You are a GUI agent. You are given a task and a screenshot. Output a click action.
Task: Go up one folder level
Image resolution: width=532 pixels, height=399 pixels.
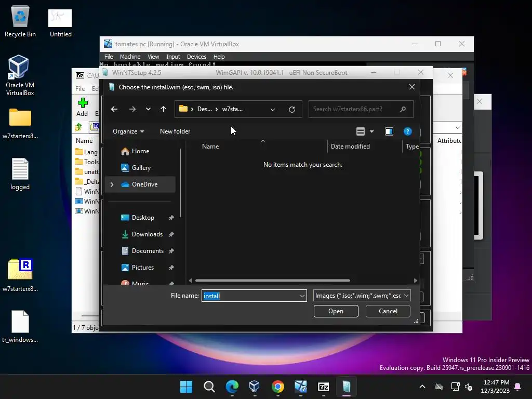click(163, 109)
